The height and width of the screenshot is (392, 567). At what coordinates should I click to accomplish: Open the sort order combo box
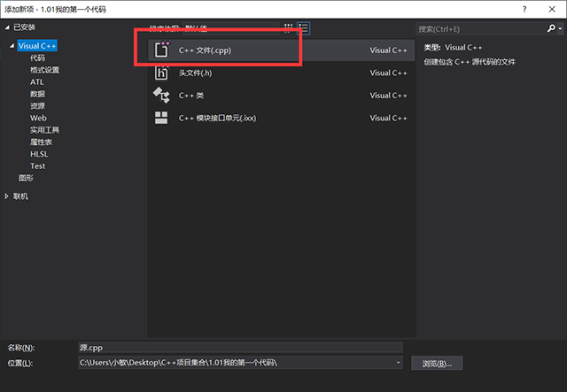tap(230, 28)
